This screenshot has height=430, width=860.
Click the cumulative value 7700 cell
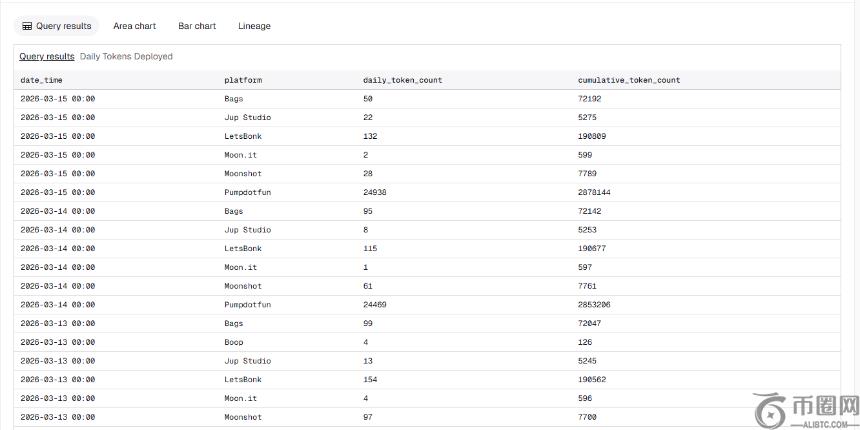587,417
